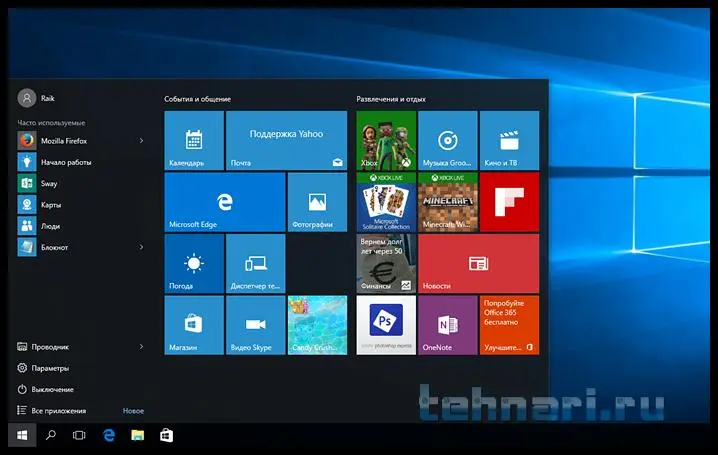This screenshot has height=455, width=718.
Task: Show Все приложения list
Action: tap(51, 411)
